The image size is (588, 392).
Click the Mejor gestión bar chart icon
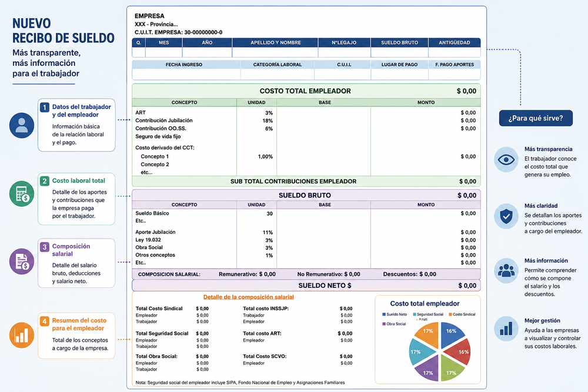pyautogui.click(x=506, y=329)
